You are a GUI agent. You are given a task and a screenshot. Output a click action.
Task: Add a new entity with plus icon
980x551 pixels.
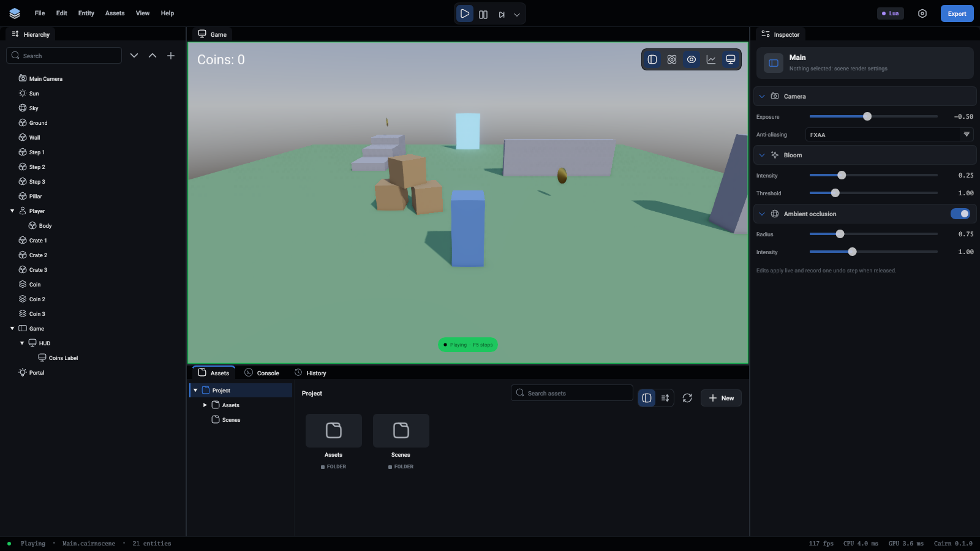171,56
